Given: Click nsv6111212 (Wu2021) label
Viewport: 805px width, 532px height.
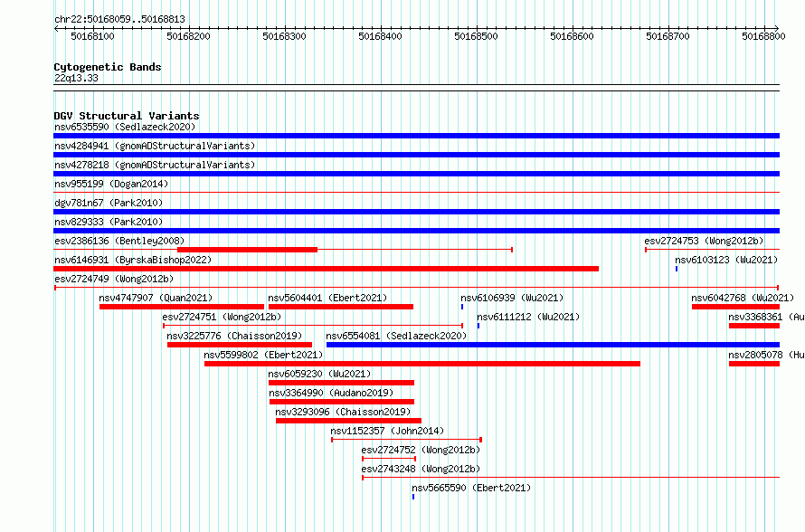Looking at the screenshot, I should click(528, 317).
